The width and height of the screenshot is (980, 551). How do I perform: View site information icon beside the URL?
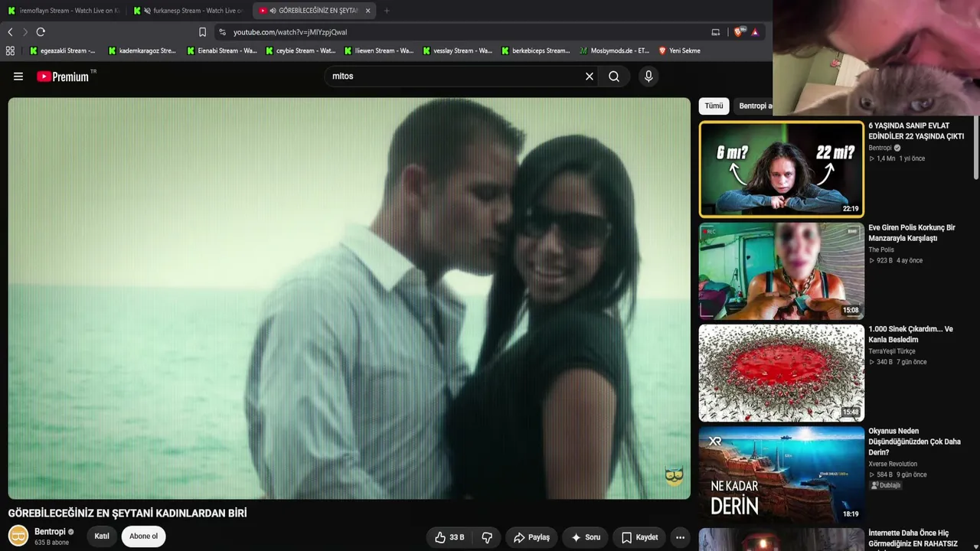click(x=222, y=32)
